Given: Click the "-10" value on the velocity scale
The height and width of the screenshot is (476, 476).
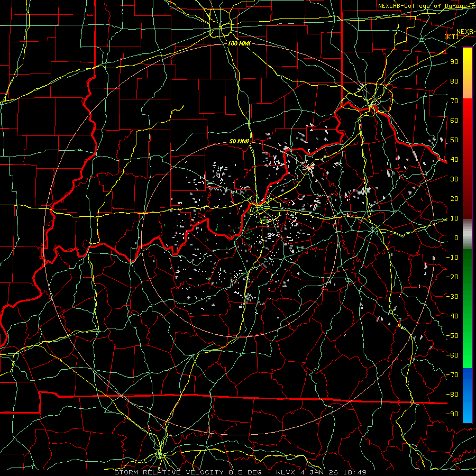Looking at the screenshot, I should point(452,258).
